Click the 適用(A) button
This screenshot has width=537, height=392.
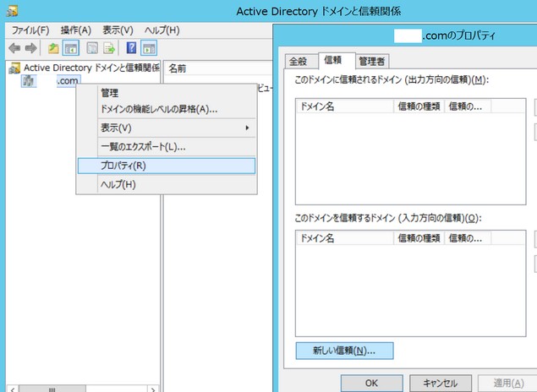point(508,383)
